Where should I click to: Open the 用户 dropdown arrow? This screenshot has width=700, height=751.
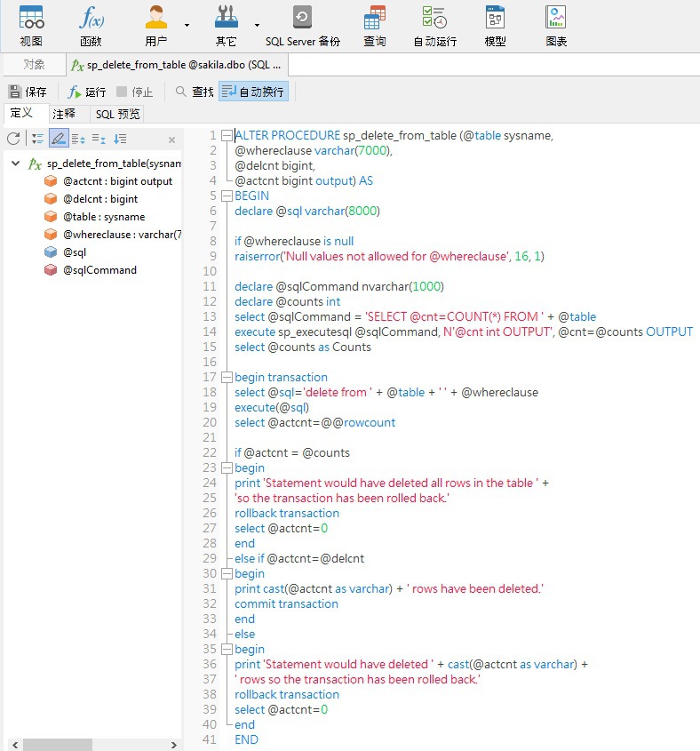pos(187,25)
